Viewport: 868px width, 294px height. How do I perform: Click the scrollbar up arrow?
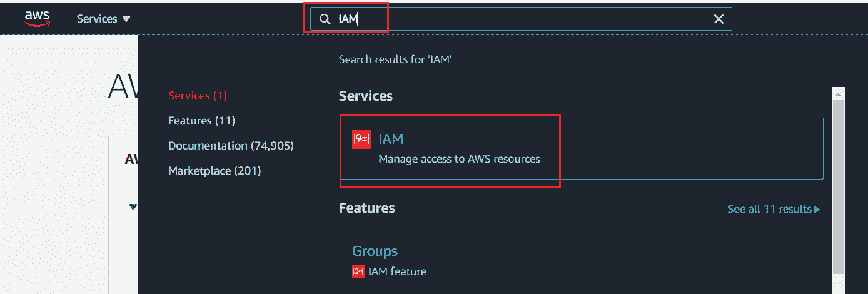click(x=839, y=93)
